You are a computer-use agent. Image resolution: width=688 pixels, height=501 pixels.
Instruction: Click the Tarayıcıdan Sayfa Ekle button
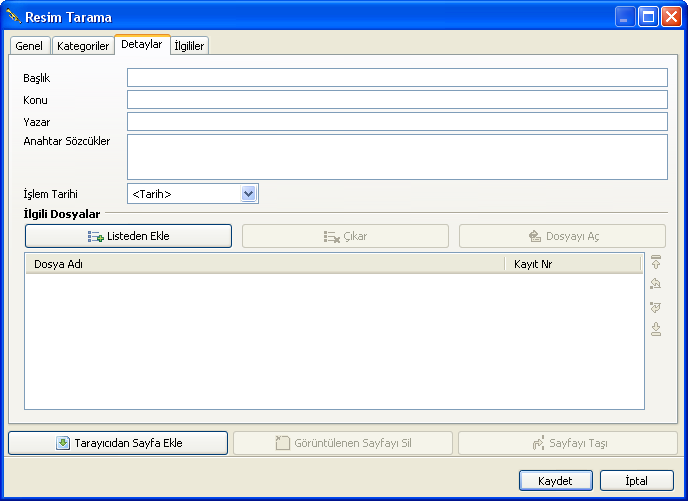point(118,443)
